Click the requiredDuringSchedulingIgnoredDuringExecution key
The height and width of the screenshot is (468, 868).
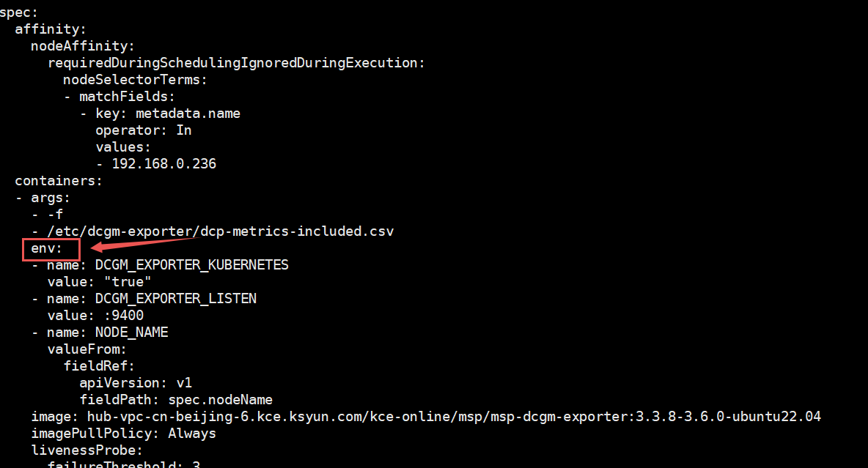(x=236, y=63)
